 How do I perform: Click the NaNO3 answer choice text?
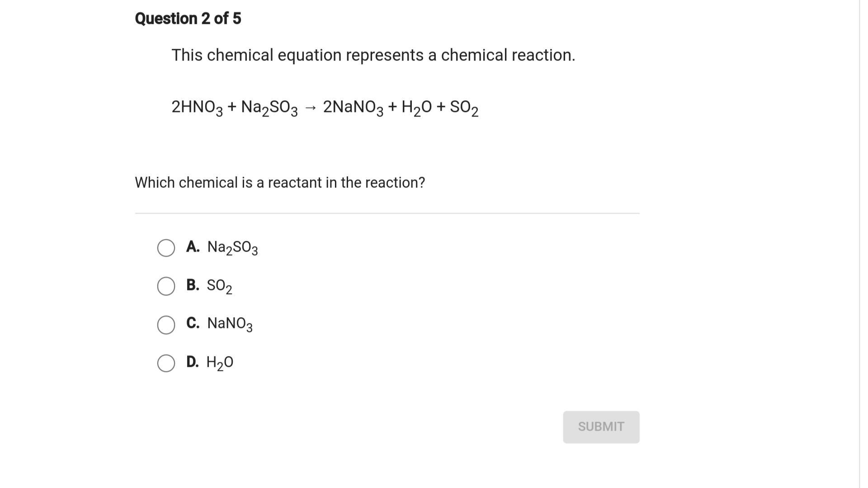point(230,324)
